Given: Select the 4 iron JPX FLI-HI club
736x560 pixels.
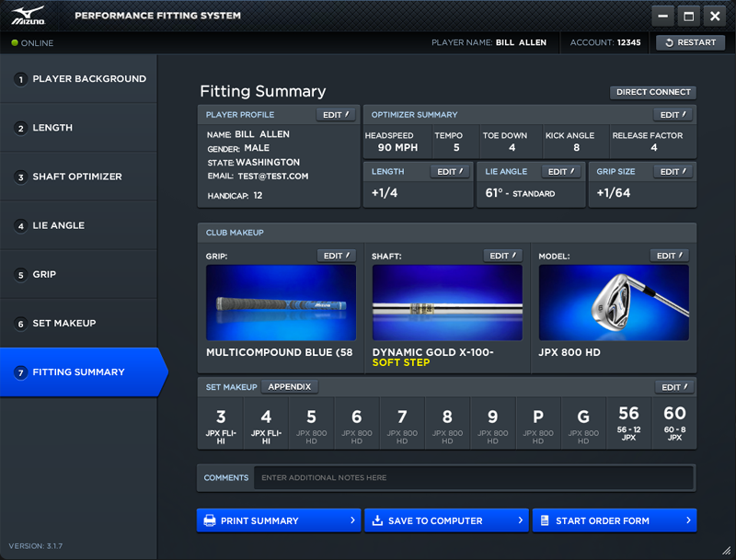Looking at the screenshot, I should coord(266,424).
